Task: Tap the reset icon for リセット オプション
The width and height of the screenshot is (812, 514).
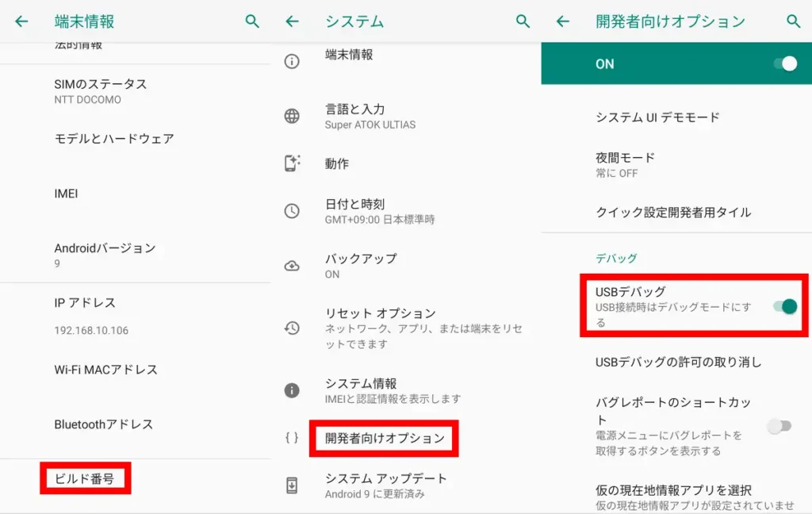Action: (293, 328)
